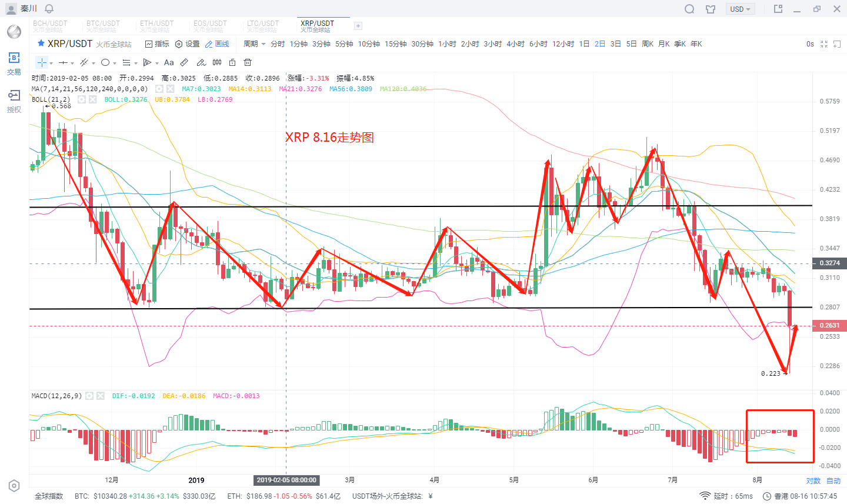The image size is (847, 504).
Task: Click the 2019-02-05 08:00:00 time axis marker
Action: 286,480
